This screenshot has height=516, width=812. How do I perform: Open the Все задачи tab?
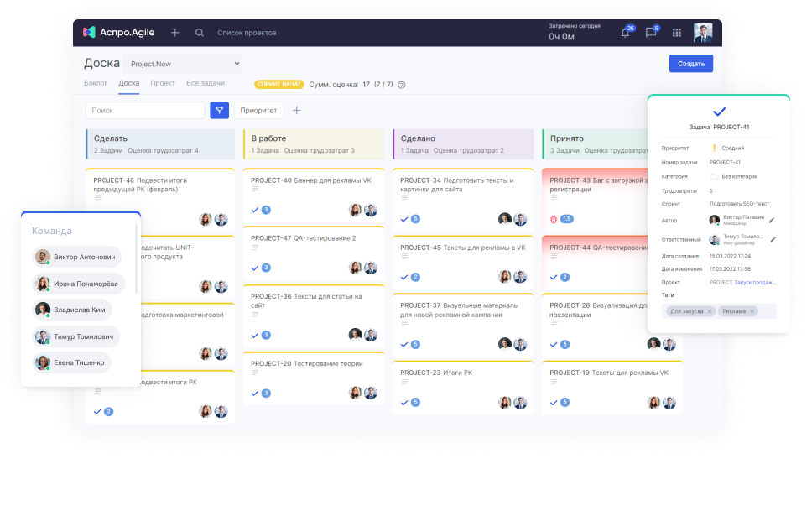point(205,83)
